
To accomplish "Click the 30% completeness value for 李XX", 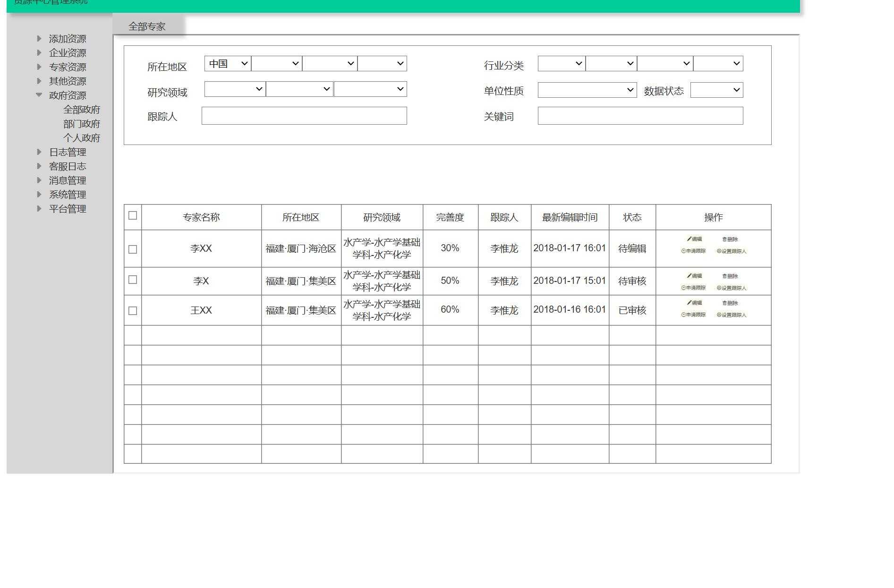I will [450, 247].
